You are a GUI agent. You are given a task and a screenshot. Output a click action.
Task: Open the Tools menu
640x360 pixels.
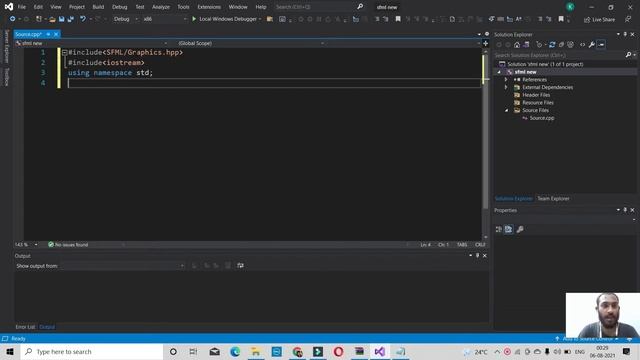coord(183,7)
